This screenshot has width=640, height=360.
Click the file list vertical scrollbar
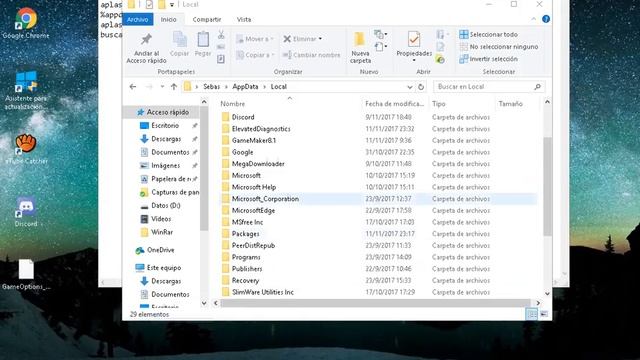click(x=547, y=187)
